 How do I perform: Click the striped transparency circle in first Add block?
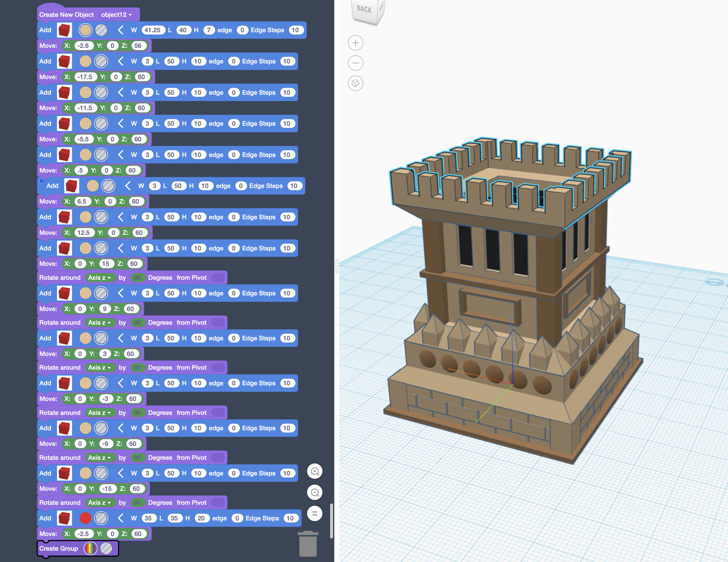click(101, 30)
